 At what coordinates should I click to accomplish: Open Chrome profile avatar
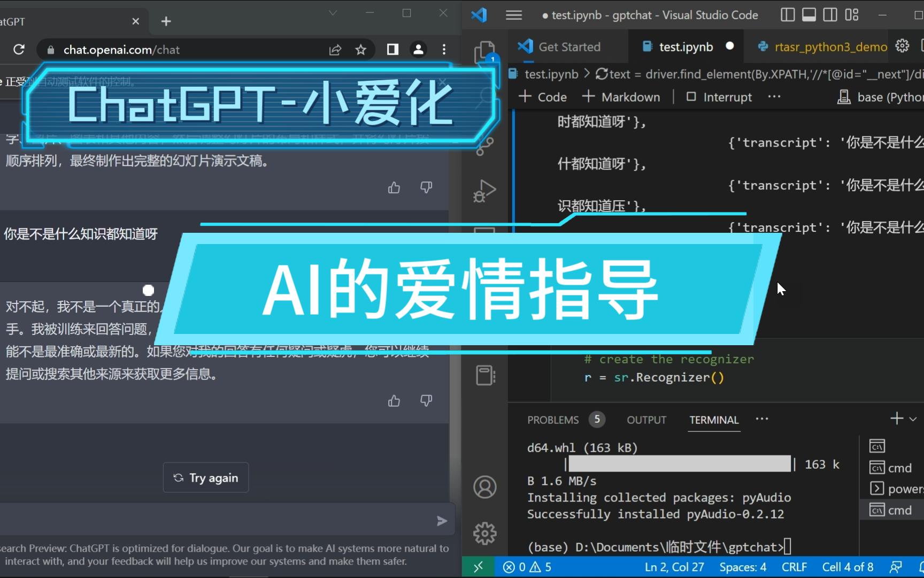coord(418,49)
